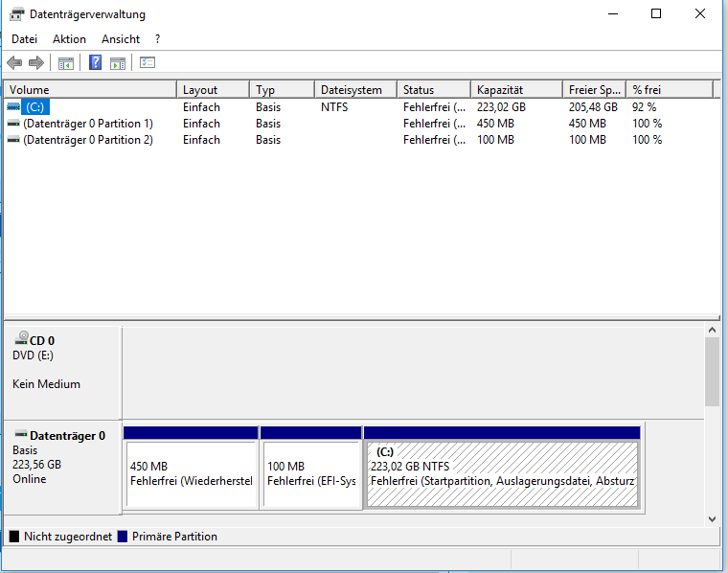Open the ? help menu
This screenshot has height=573, width=728.
tap(157, 39)
